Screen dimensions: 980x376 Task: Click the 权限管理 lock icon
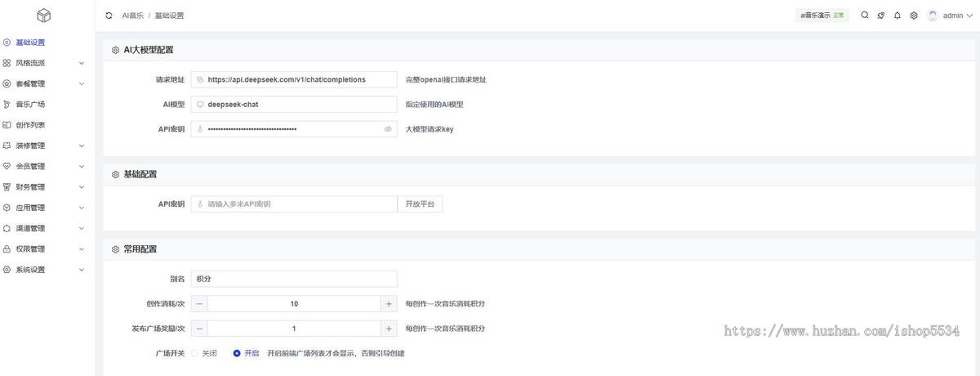coord(7,249)
